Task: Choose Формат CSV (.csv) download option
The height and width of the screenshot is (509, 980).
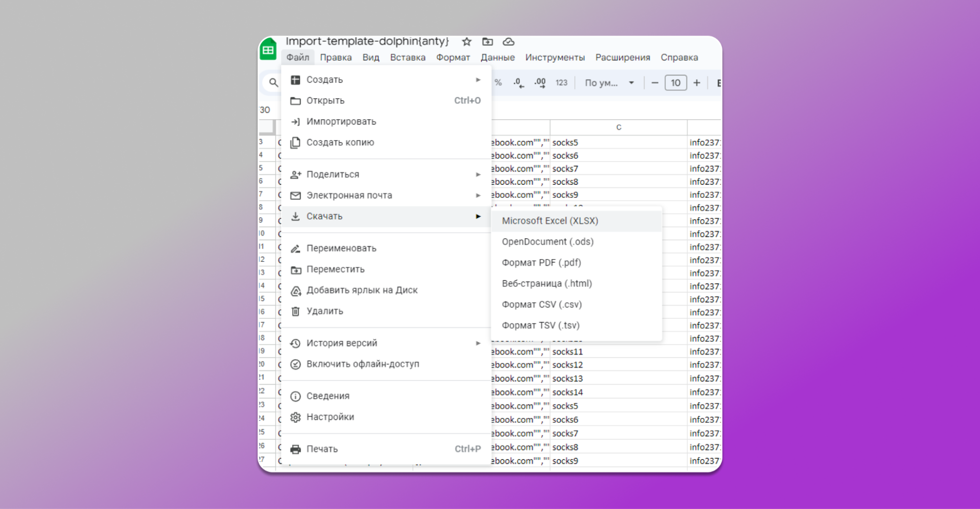Action: (x=542, y=305)
